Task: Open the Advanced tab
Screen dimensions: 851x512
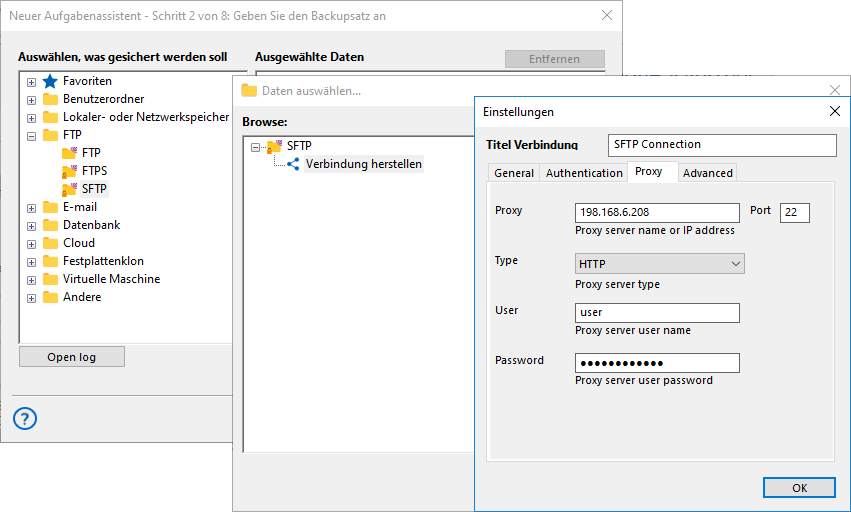Action: click(708, 173)
